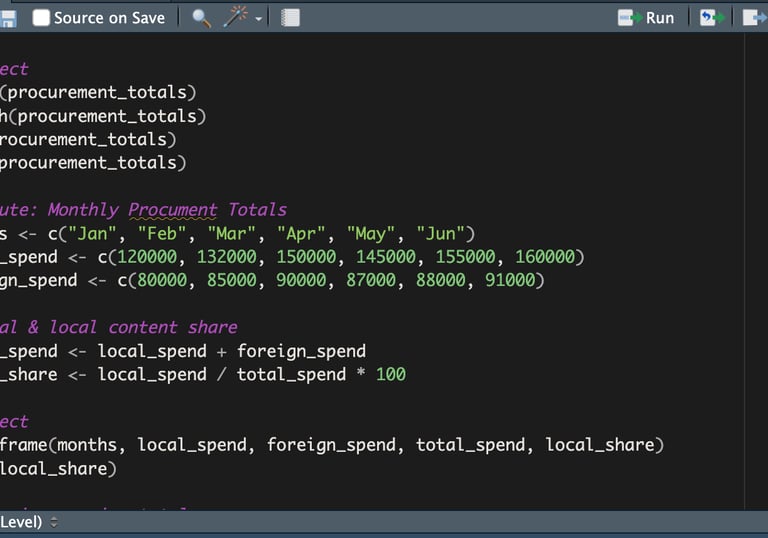Click local_share at end of frame call
Image resolution: width=768 pixels, height=538 pixels.
600,445
